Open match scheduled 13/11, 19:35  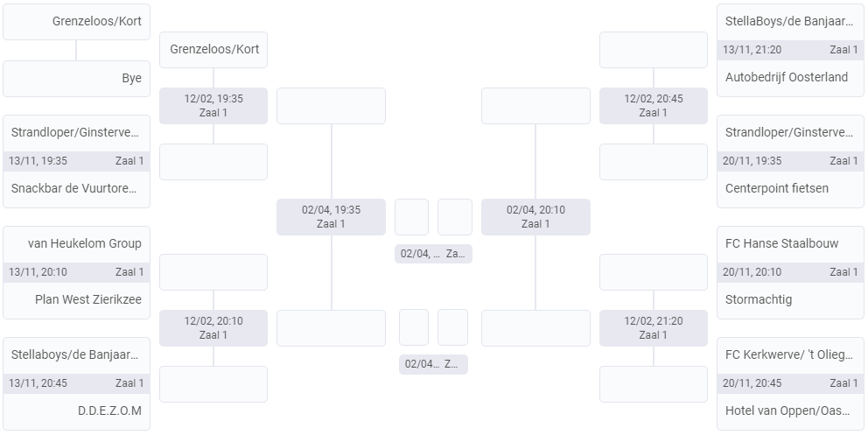coord(76,161)
